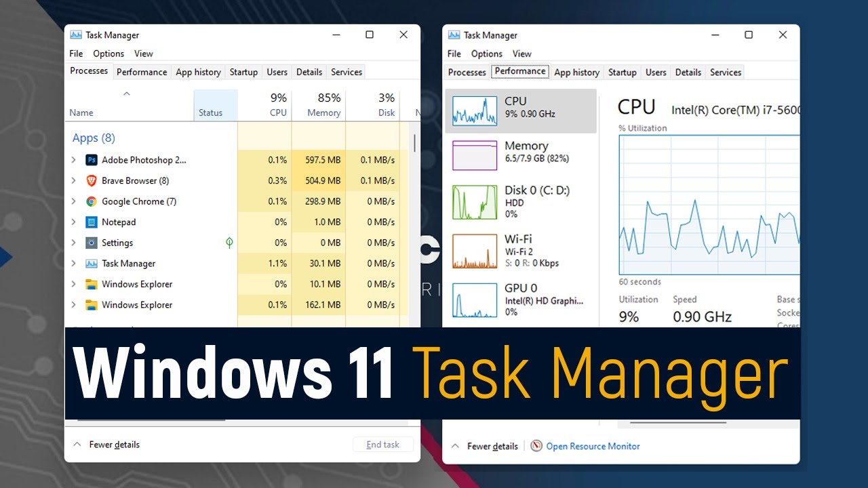Switch to Users tab in left window
This screenshot has height=488, width=868.
coord(277,72)
